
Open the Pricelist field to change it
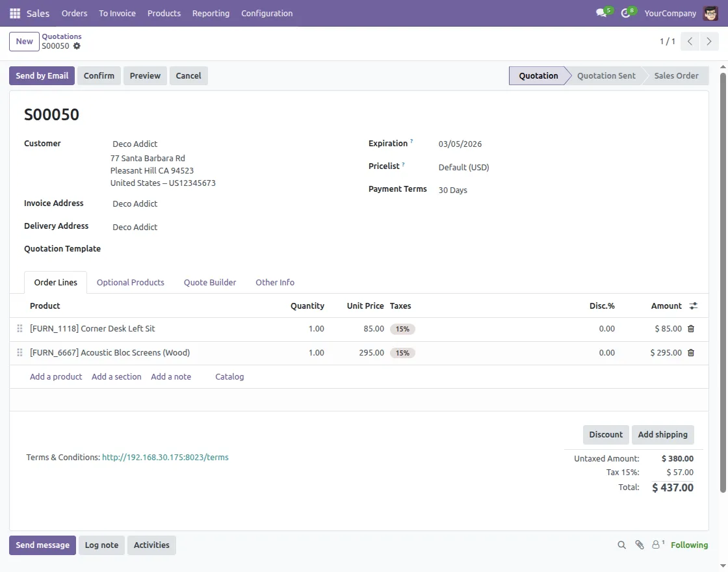coord(463,167)
